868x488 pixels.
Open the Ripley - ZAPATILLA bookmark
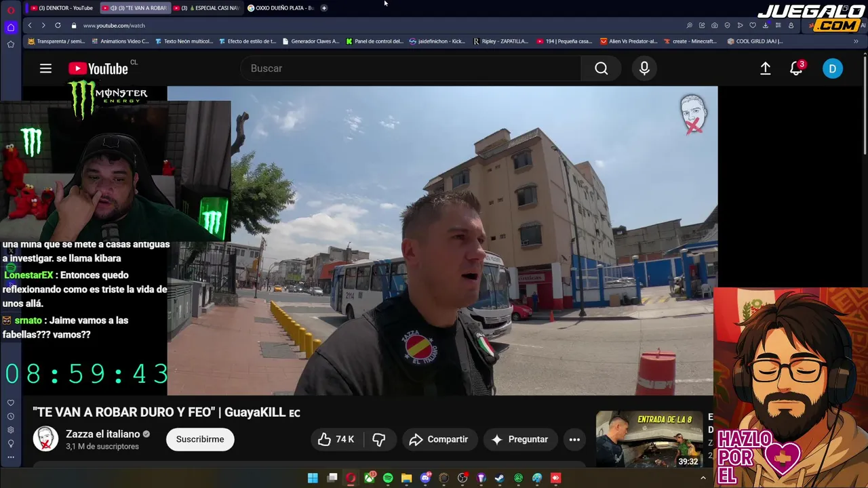(x=501, y=41)
